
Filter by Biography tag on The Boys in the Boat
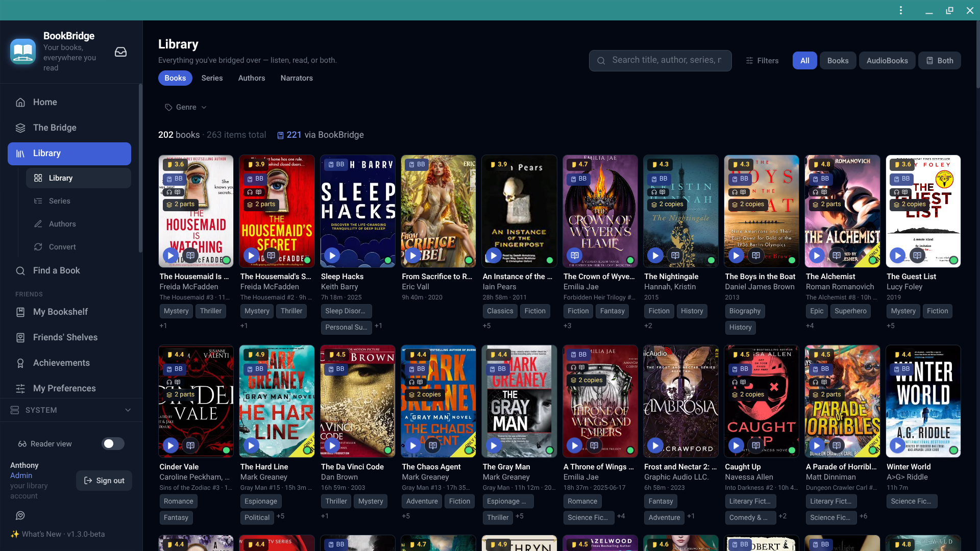pyautogui.click(x=745, y=311)
